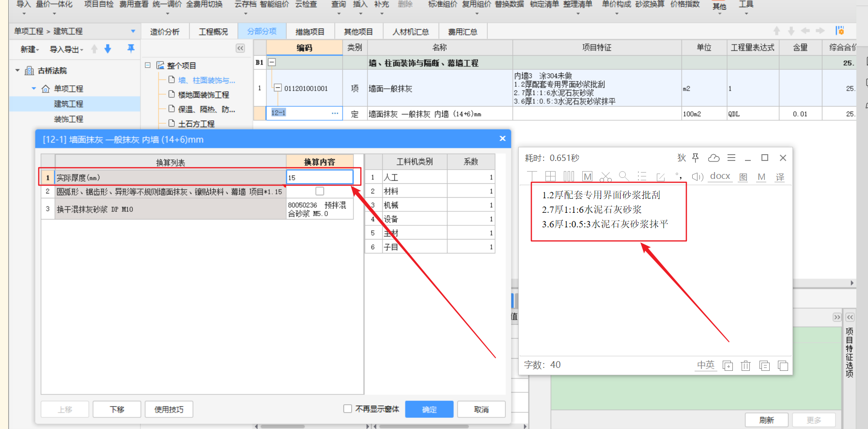Click the gray up-arrow in project tree toolbar
The width and height of the screenshot is (868, 429).
[x=94, y=49]
